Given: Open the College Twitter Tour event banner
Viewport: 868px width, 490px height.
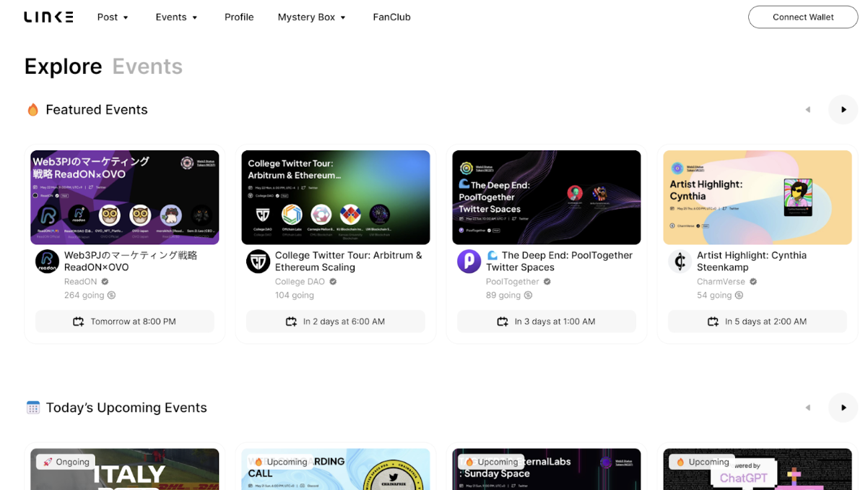Looking at the screenshot, I should [336, 197].
